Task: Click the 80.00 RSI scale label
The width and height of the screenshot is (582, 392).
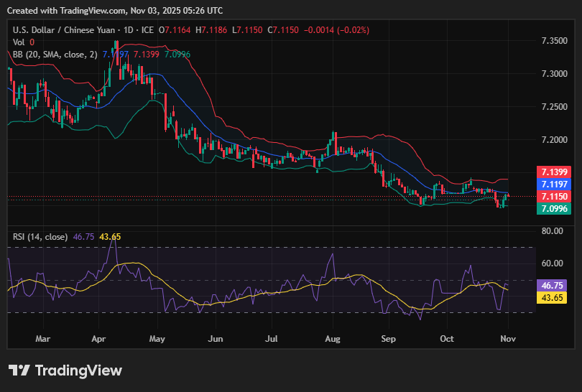Action: tap(552, 231)
